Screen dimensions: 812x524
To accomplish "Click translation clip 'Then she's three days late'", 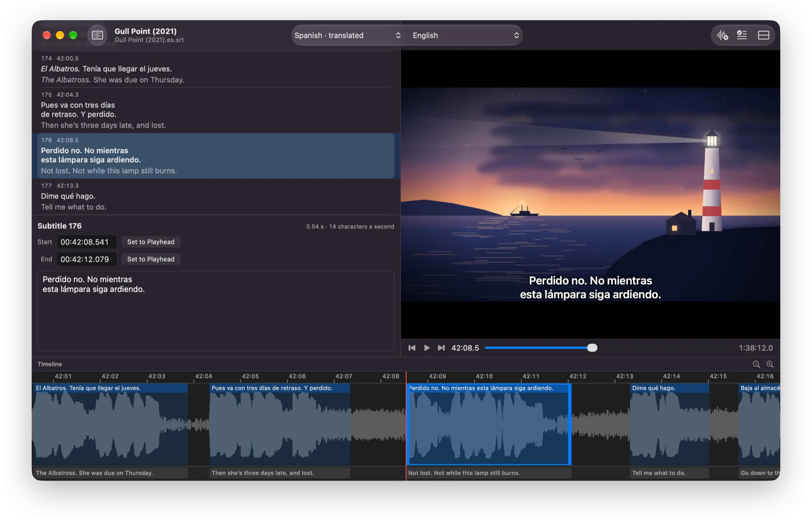I will click(x=280, y=473).
